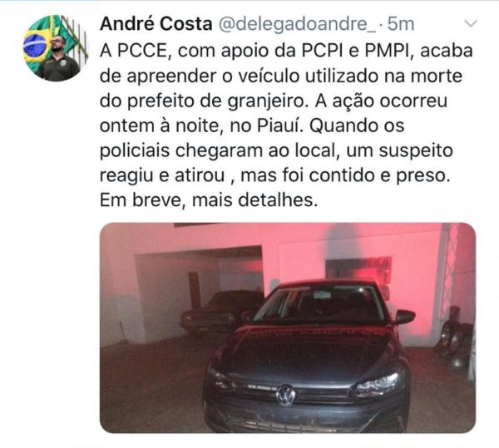499x448 pixels.
Task: Click the Volkswagen logo on the car
Action: [x=286, y=395]
